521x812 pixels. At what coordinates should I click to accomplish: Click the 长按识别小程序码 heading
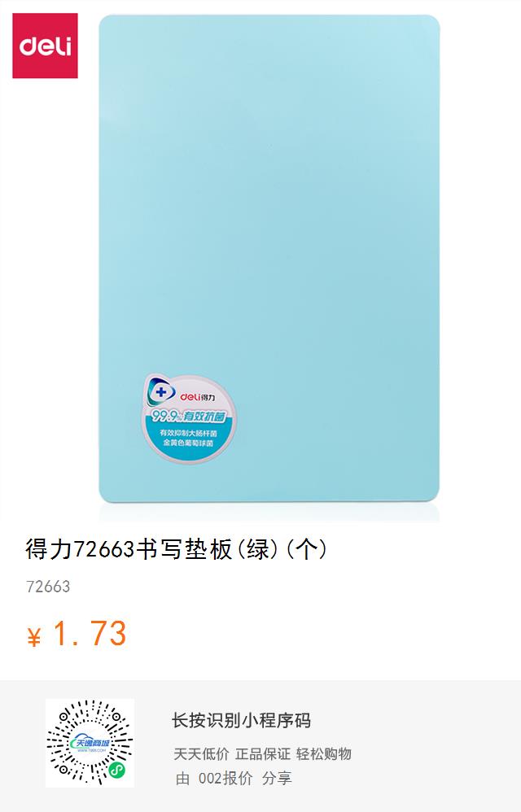tap(241, 720)
